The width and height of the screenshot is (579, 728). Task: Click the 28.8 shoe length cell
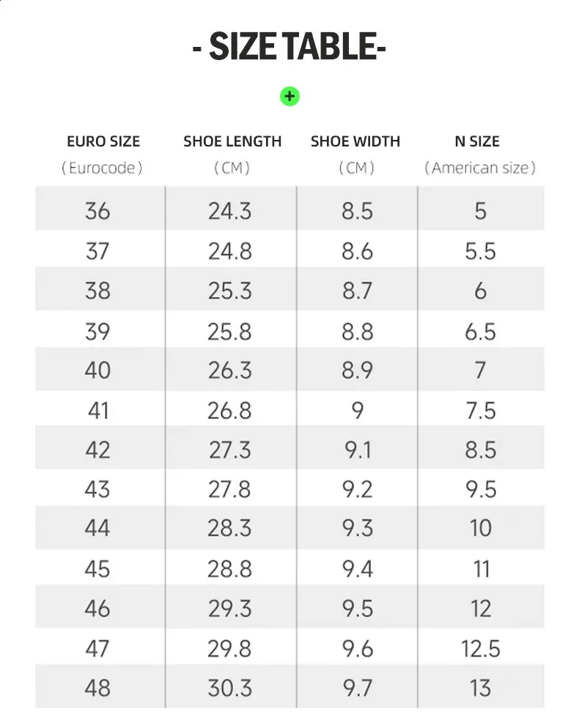[x=229, y=568]
